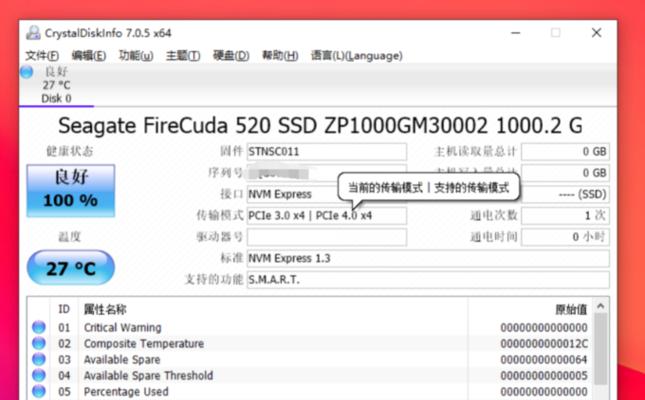Open the 文件(F) menu
The height and width of the screenshot is (400, 645).
tap(42, 56)
